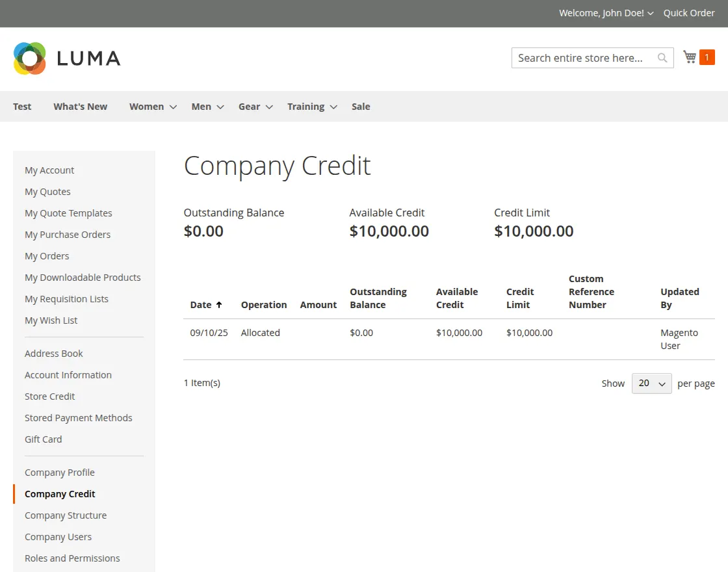Expand the Welcome, John Doe account menu
Screen dimensions: 728x572
tap(606, 13)
